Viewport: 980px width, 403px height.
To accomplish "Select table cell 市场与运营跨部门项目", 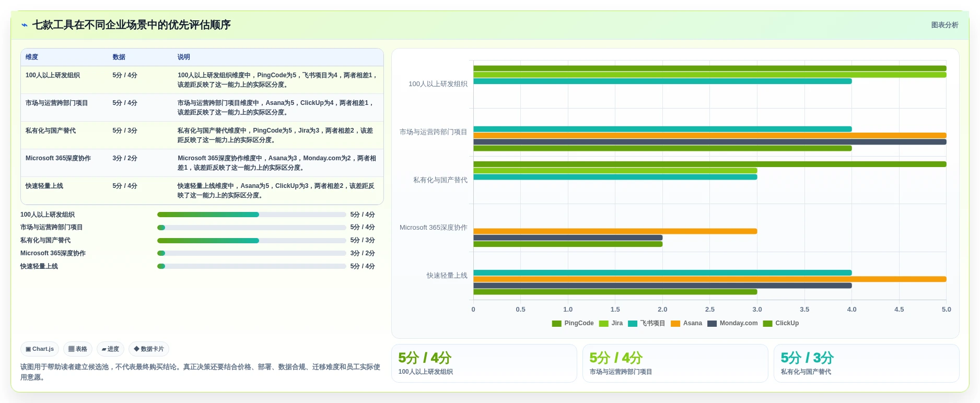I will (56, 103).
